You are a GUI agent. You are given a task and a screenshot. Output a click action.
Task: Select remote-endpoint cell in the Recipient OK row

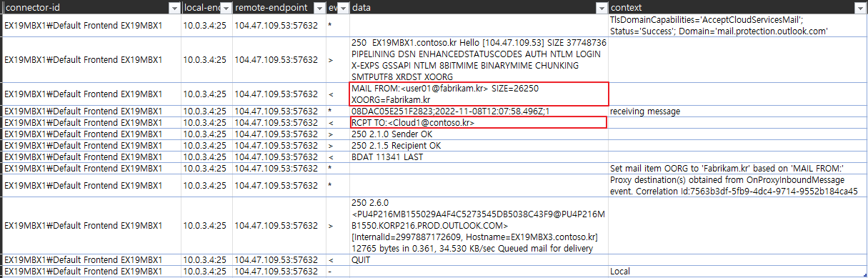click(x=279, y=145)
